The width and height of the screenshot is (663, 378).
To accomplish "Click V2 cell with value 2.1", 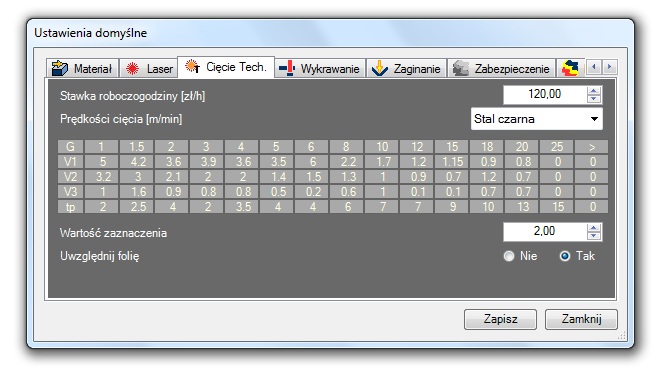I will tap(172, 177).
